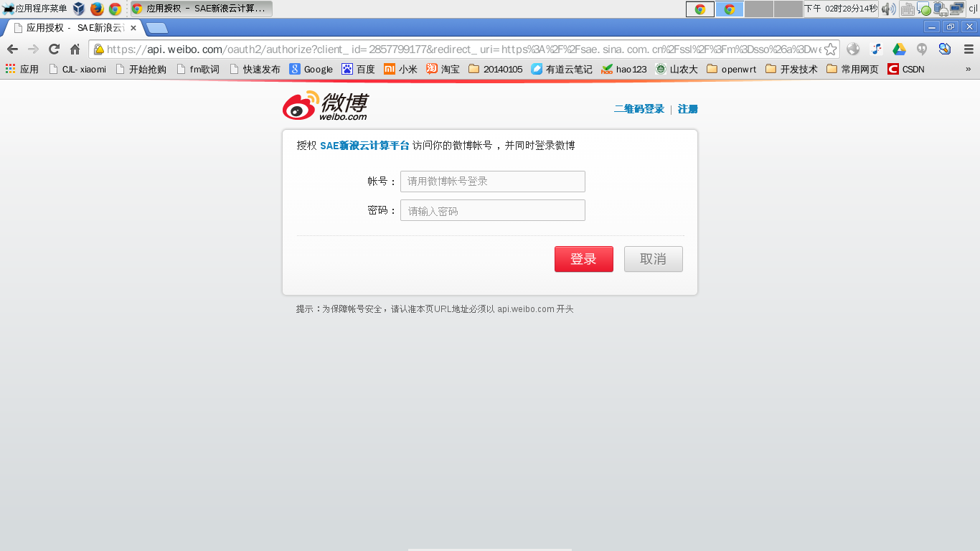The width and height of the screenshot is (980, 551).
Task: Open the 注册 register link
Action: click(x=688, y=109)
